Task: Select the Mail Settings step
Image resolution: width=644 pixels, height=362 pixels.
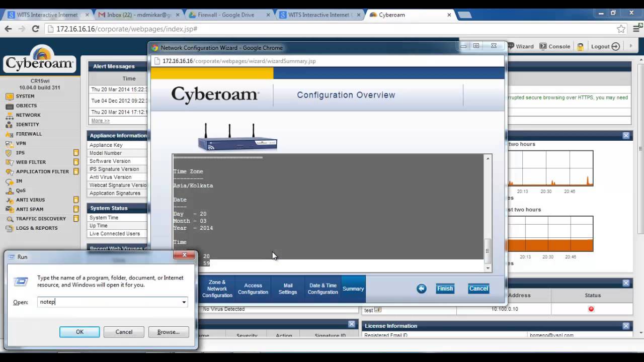Action: (288, 289)
